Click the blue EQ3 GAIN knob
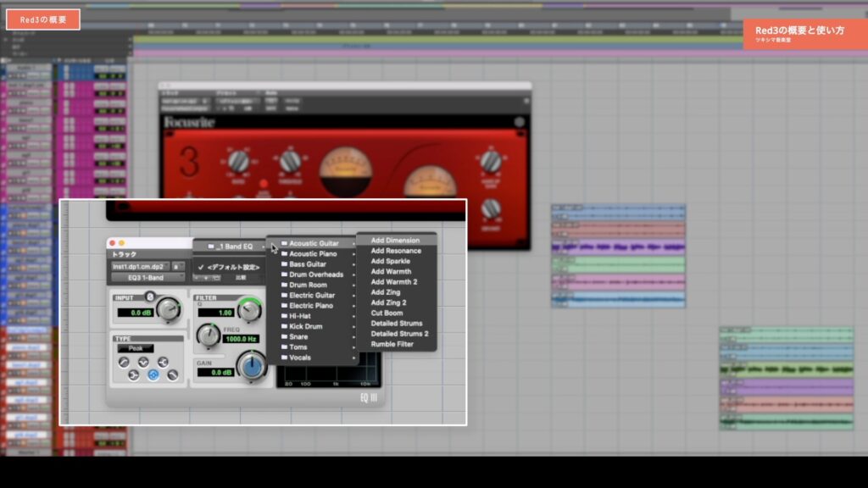Viewport: 868px width, 488px height. 252,366
